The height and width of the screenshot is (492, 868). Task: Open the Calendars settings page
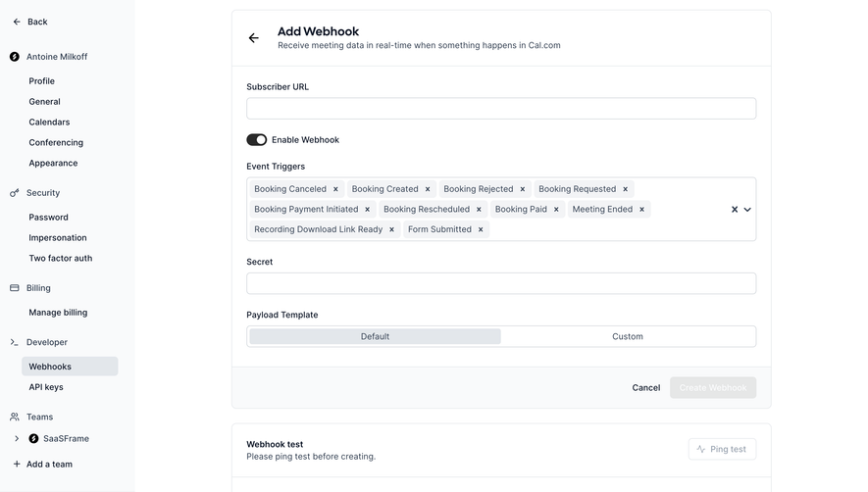point(49,122)
